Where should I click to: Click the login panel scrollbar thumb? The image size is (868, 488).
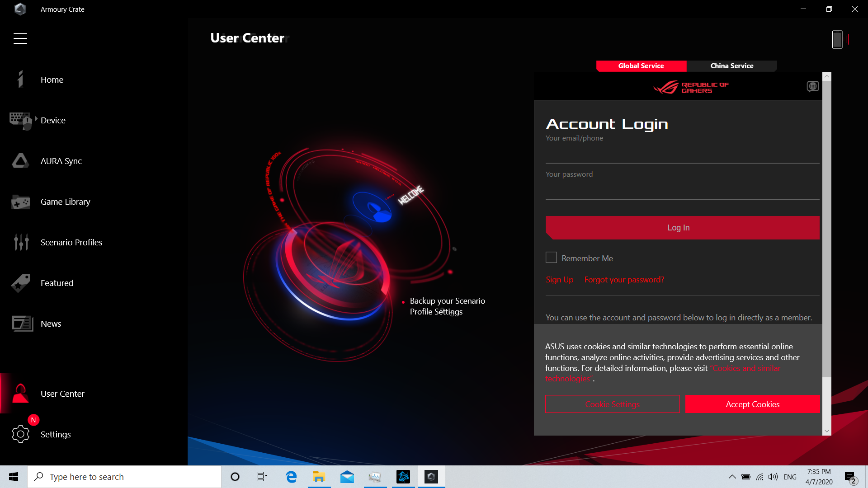click(826, 229)
